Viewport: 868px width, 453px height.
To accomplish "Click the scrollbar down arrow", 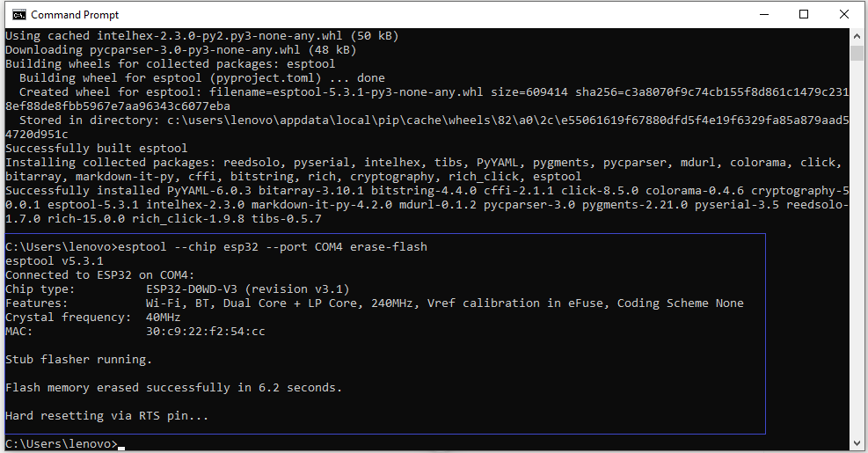I will click(857, 443).
